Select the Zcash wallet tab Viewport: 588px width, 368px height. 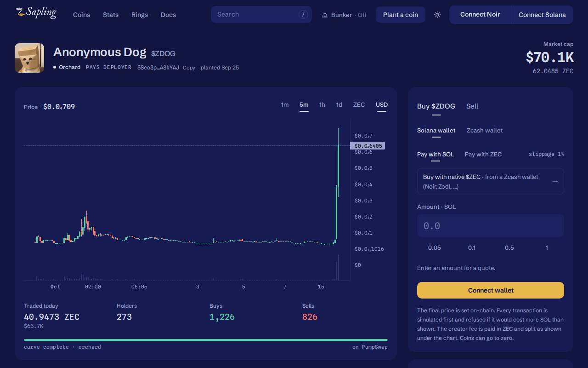click(485, 131)
